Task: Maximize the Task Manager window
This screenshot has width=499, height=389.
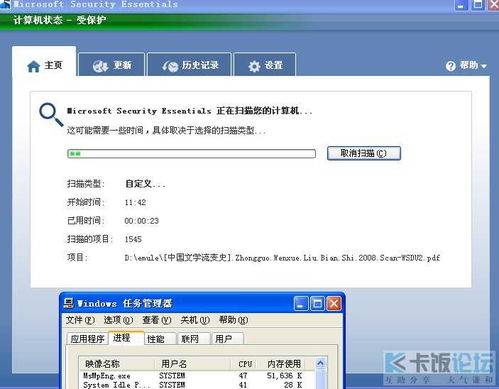Action: (x=317, y=304)
